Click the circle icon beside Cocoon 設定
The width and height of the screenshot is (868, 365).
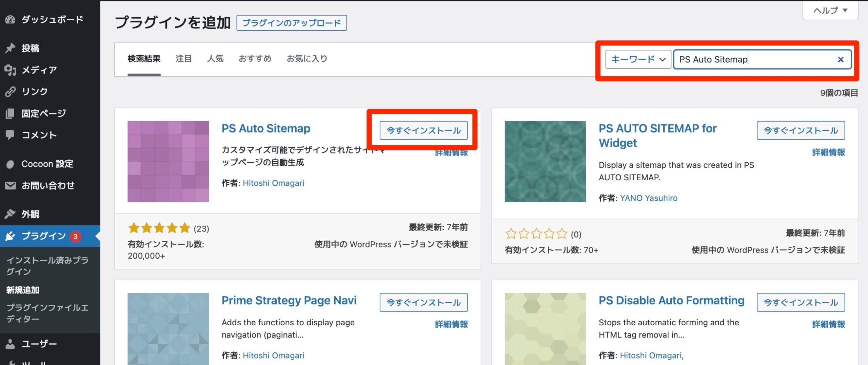point(10,164)
